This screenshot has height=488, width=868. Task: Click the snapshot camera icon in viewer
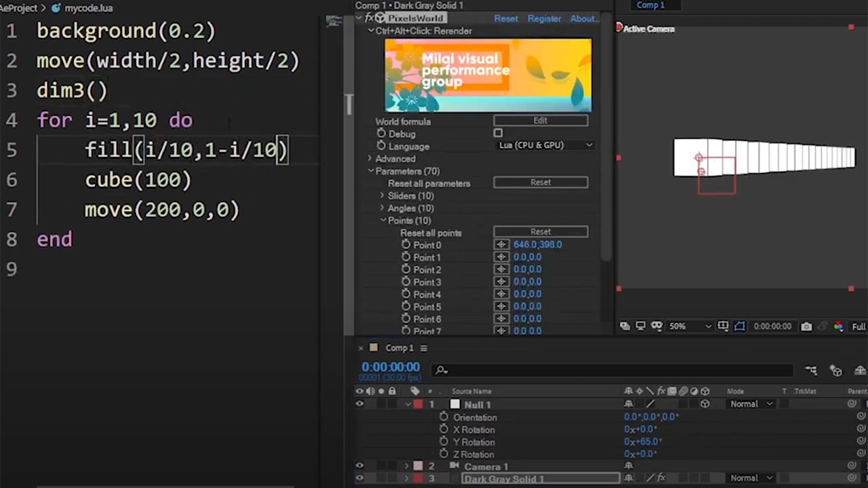[x=806, y=326]
